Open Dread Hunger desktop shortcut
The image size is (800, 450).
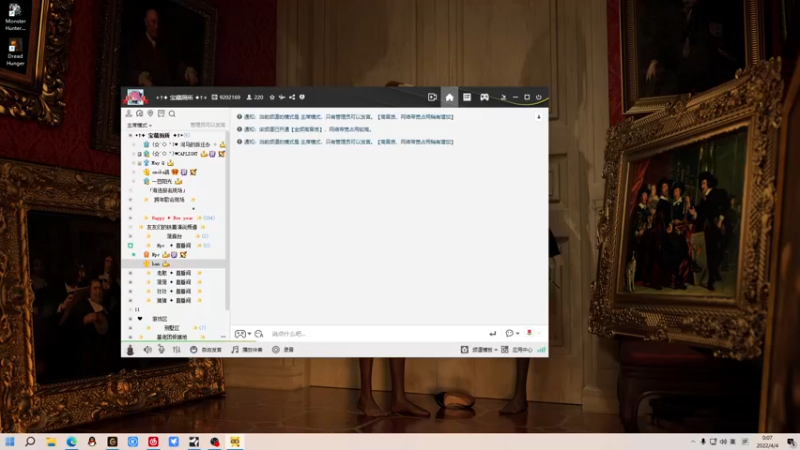click(x=15, y=53)
